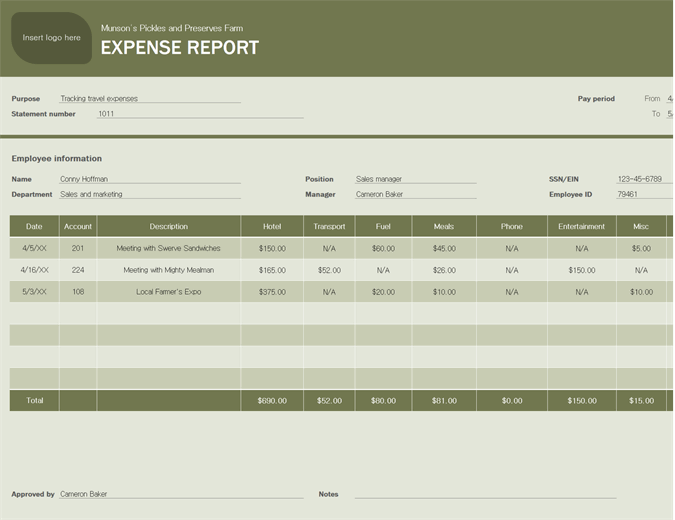675x520 pixels.
Task: Click the Description column header
Action: click(168, 227)
